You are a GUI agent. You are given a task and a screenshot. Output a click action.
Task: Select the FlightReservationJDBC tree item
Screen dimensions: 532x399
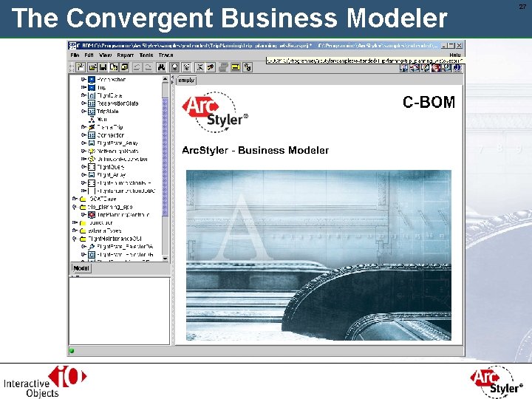pyautogui.click(x=126, y=191)
